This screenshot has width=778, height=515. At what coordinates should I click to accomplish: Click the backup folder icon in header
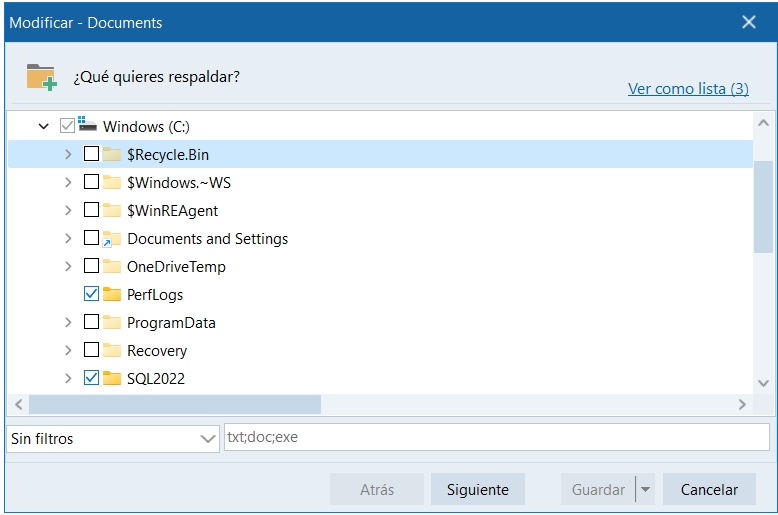[x=41, y=77]
